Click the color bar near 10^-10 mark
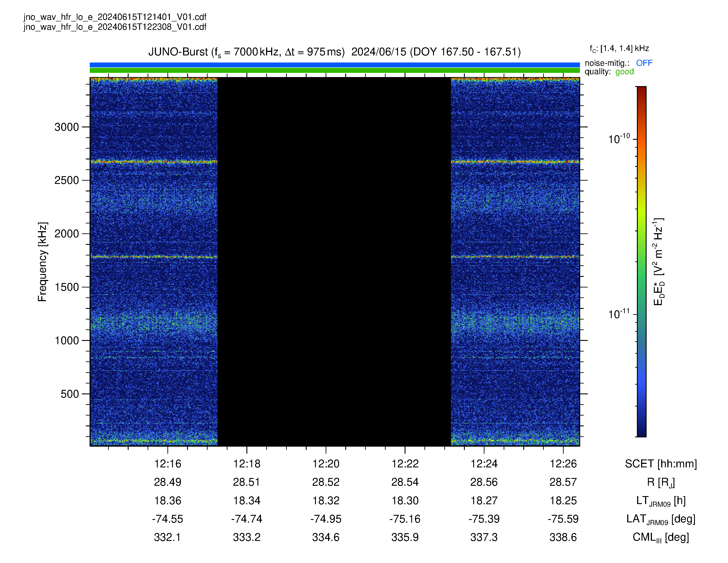Screen dimensions: 728x563 tap(642, 139)
